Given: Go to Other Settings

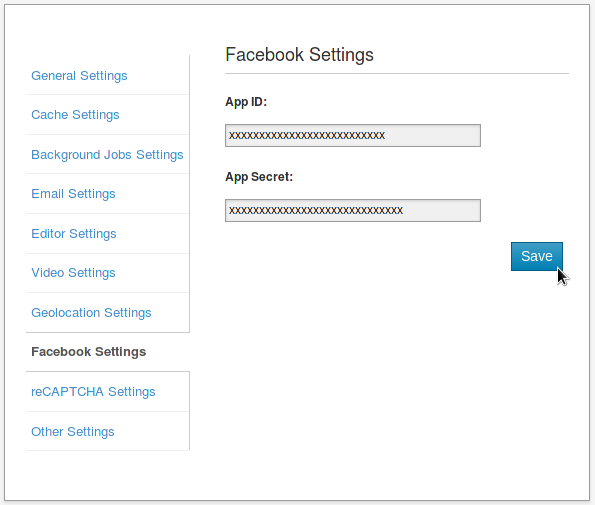Looking at the screenshot, I should 72,432.
